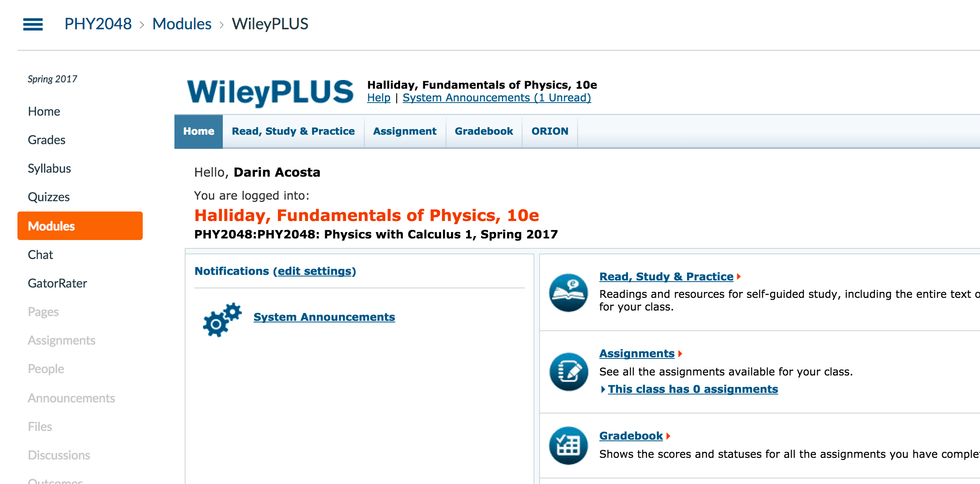Open Quizzes from the sidebar
This screenshot has height=484, width=980.
[48, 196]
